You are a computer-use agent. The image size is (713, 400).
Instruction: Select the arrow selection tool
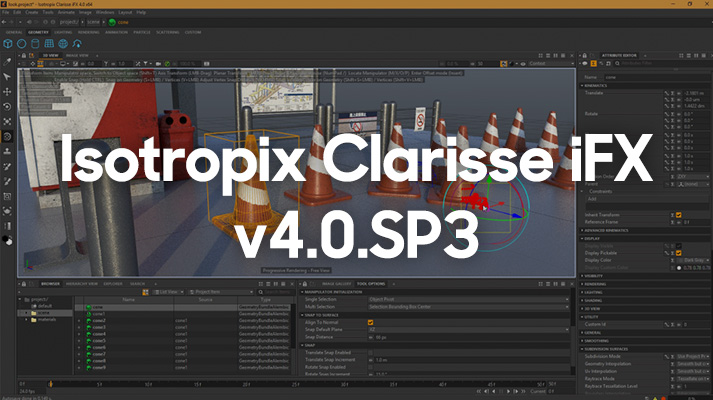(x=7, y=77)
